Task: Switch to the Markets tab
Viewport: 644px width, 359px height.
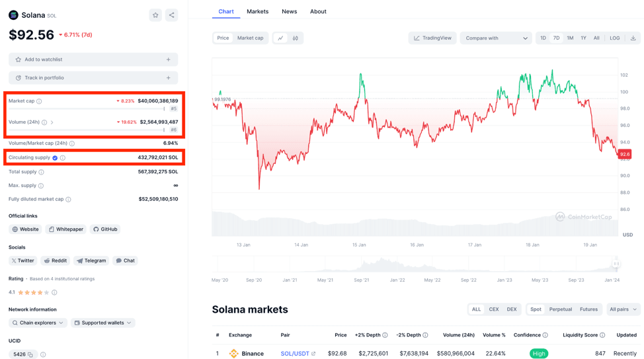Action: click(257, 12)
